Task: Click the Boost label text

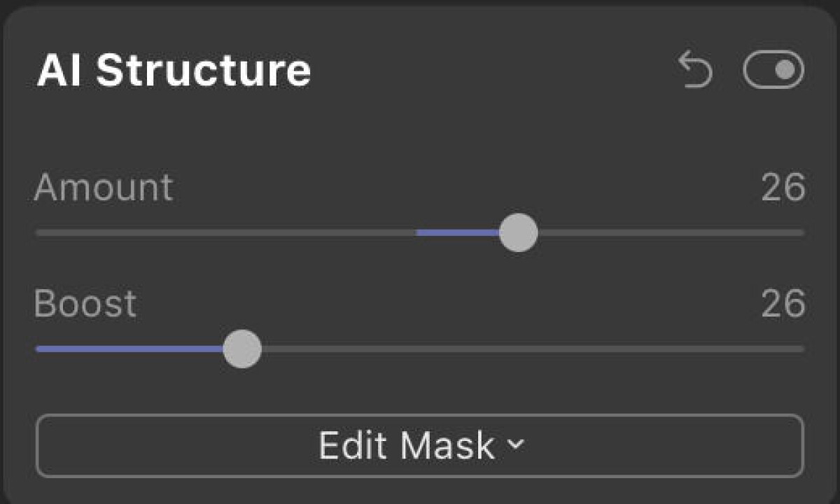Action: tap(85, 304)
